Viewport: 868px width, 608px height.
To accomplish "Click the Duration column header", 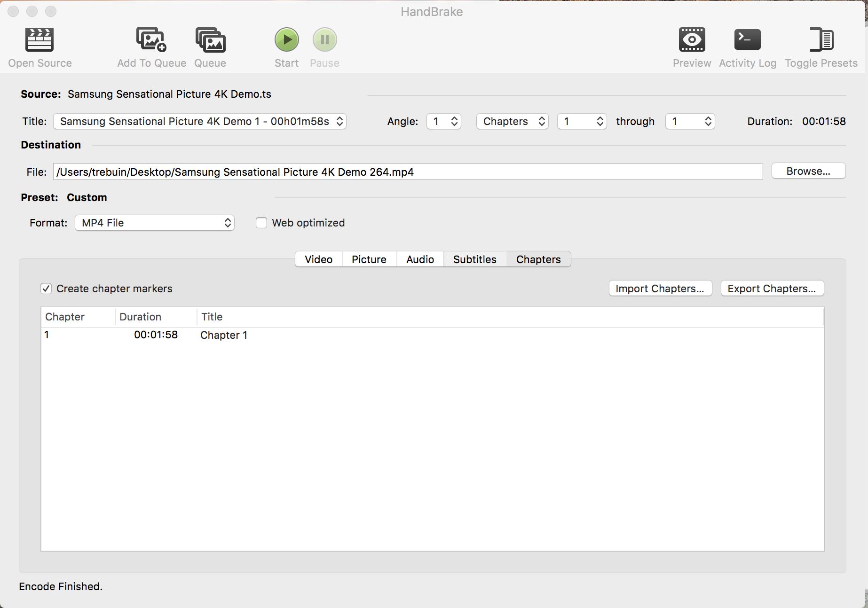I will coord(156,317).
